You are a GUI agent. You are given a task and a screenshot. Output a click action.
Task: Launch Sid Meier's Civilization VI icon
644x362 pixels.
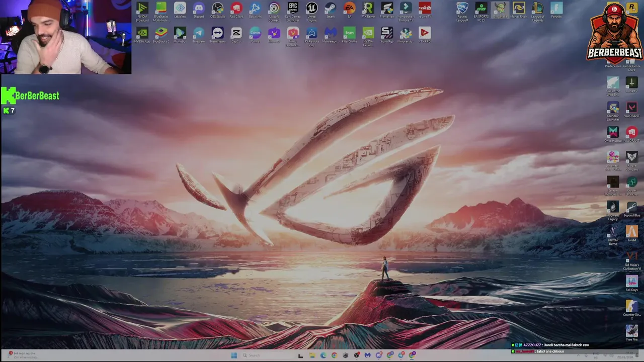tap(631, 260)
